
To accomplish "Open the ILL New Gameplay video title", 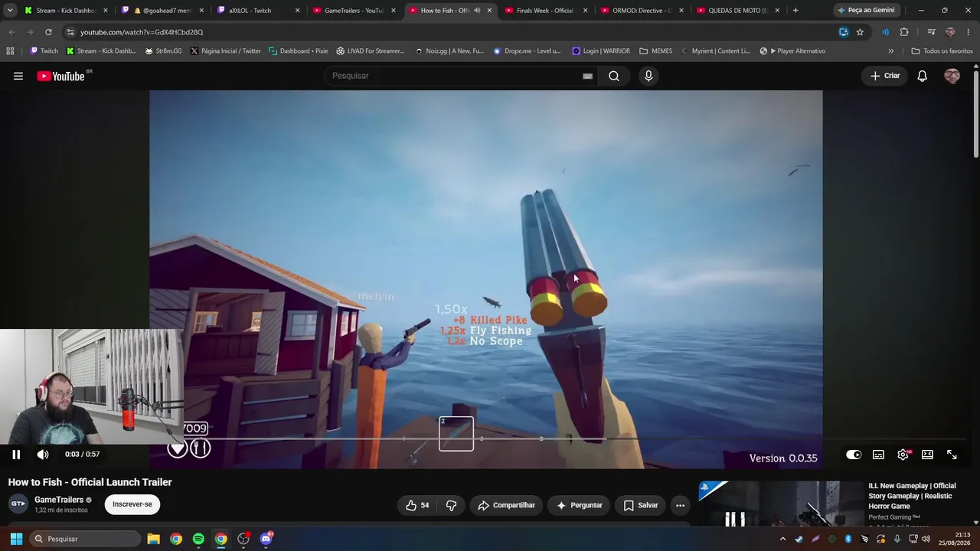I will point(912,496).
